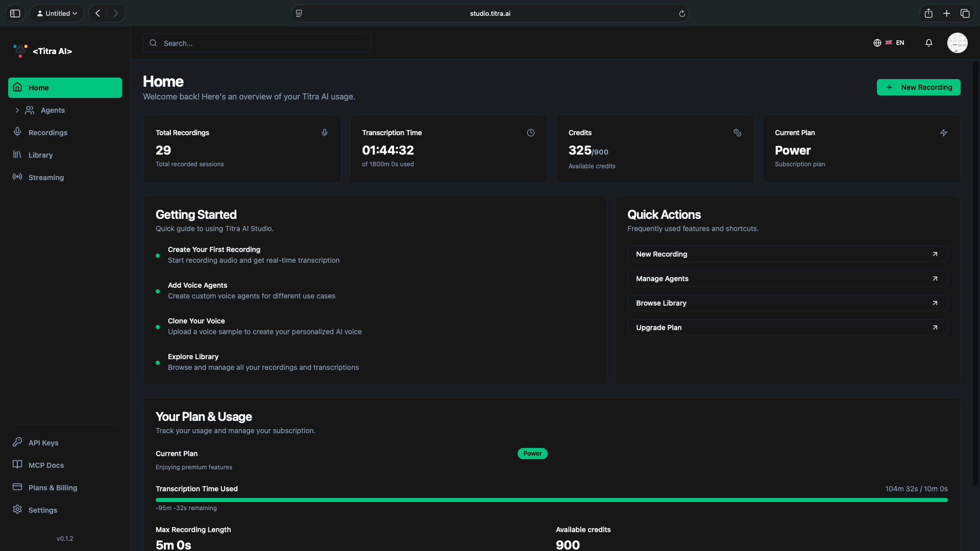Viewport: 980px width, 551px height.
Task: Click arrow icon on Manage Agents row
Action: [935, 279]
